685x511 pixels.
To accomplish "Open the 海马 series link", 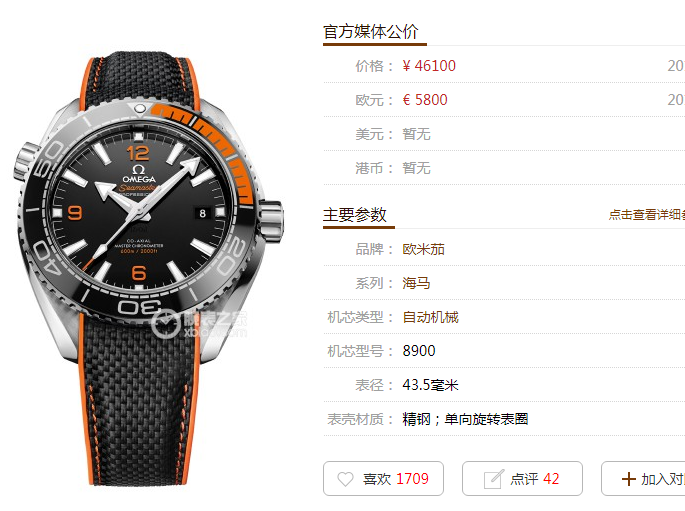I will pos(416,283).
